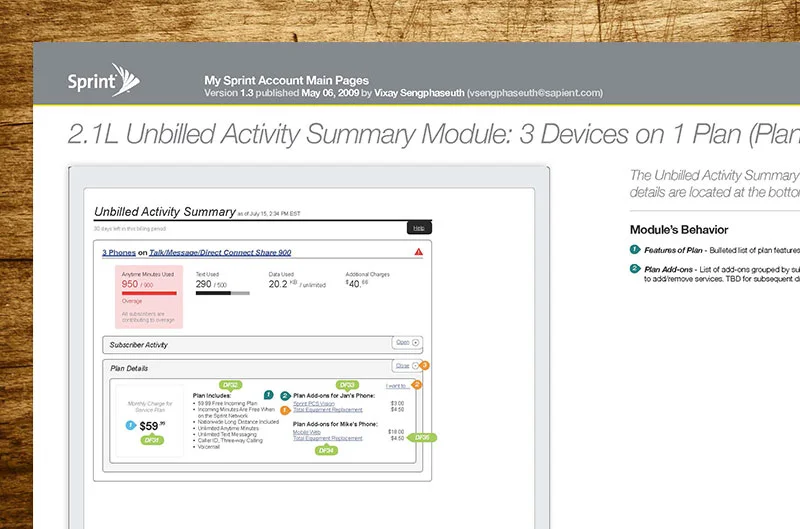Viewport: 800px width, 529px height.
Task: Open the 3 Phones link
Action: [x=119, y=253]
